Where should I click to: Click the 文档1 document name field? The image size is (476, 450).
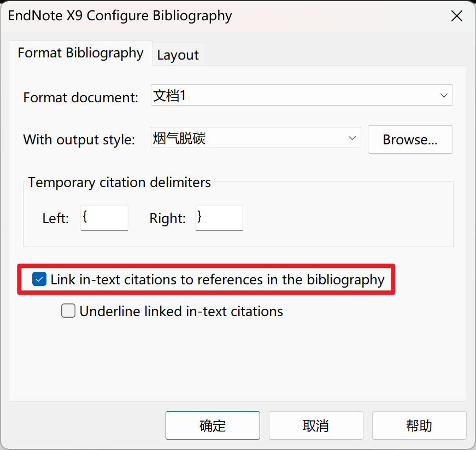[290, 96]
